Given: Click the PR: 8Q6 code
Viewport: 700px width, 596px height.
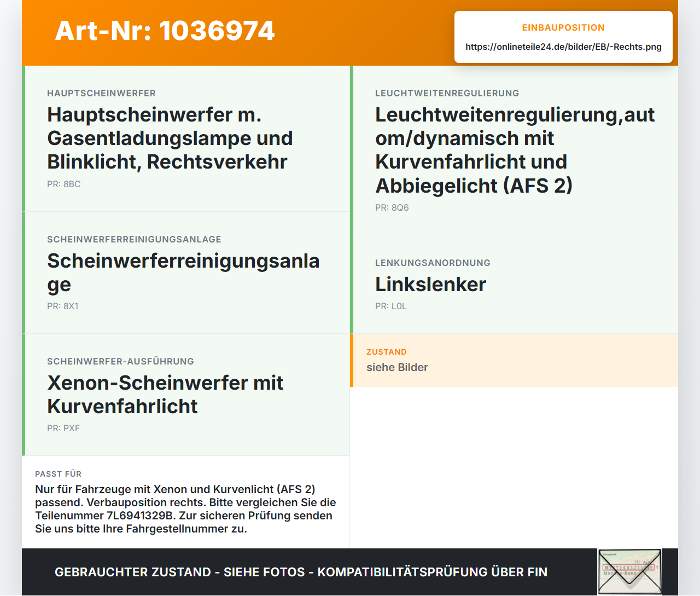Looking at the screenshot, I should [x=392, y=208].
